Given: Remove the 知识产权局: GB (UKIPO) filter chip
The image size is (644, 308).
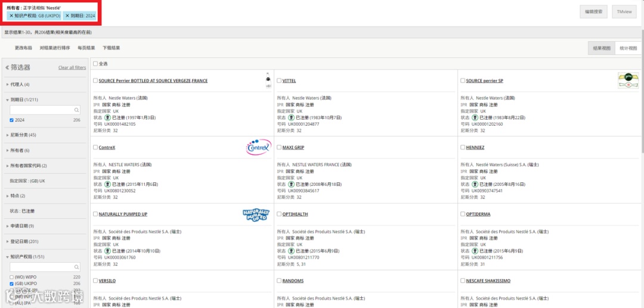Looking at the screenshot, I should point(11,15).
